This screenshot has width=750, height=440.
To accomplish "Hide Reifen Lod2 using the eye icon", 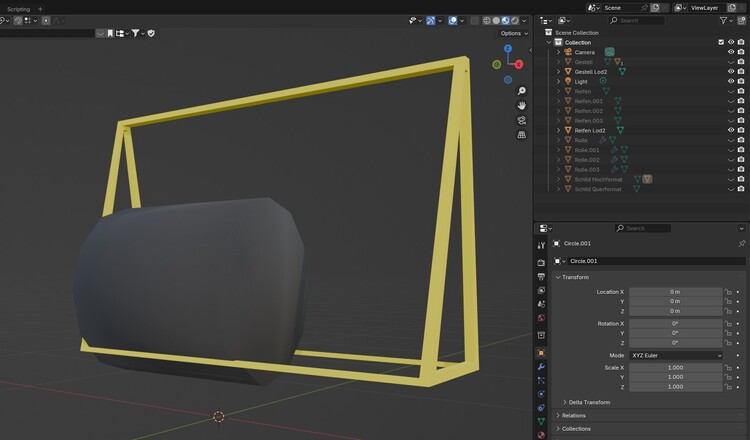I will (x=731, y=130).
